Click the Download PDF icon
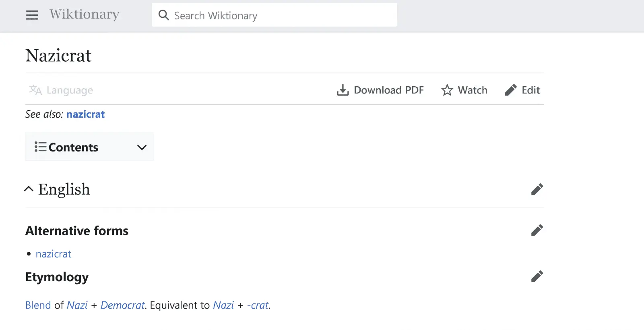This screenshot has height=330, width=644. (x=343, y=90)
